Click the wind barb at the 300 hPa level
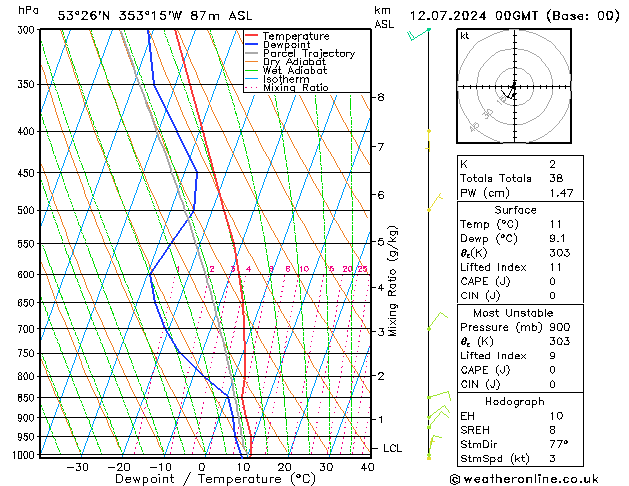 click(419, 34)
